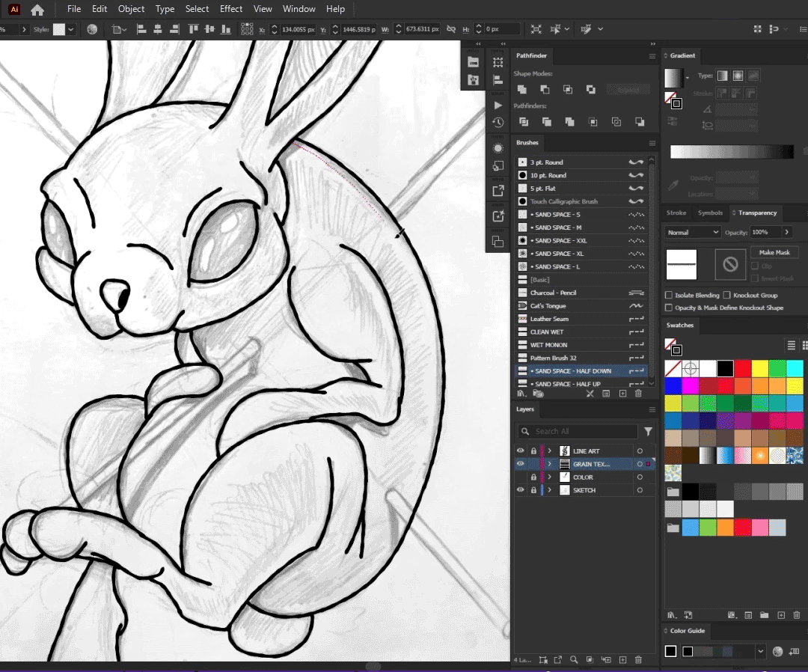Select the black swatch in Swatches panel

(726, 368)
